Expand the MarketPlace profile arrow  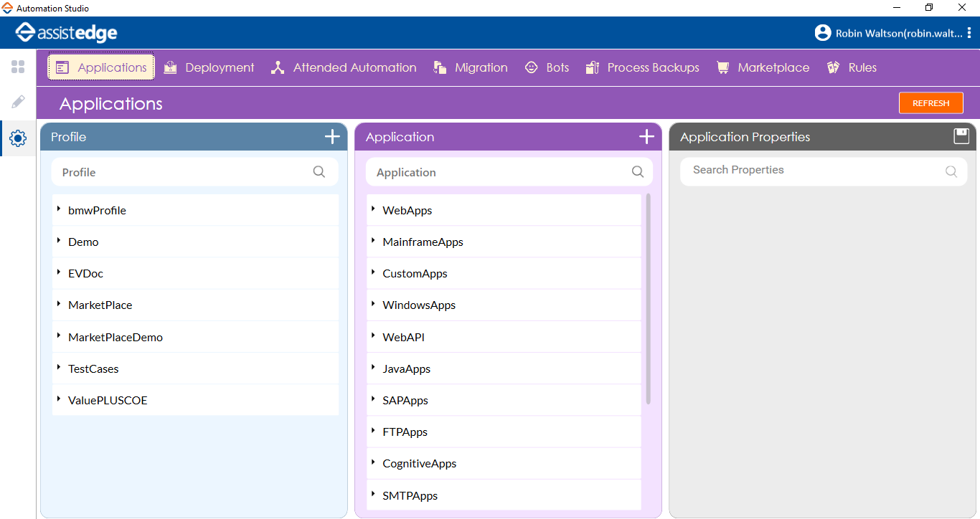(58, 303)
